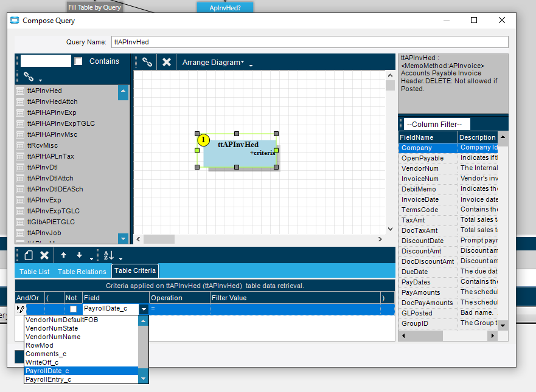This screenshot has height=392, width=536.
Task: Tick the Not checkbox in the criteria row
Action: (73, 309)
